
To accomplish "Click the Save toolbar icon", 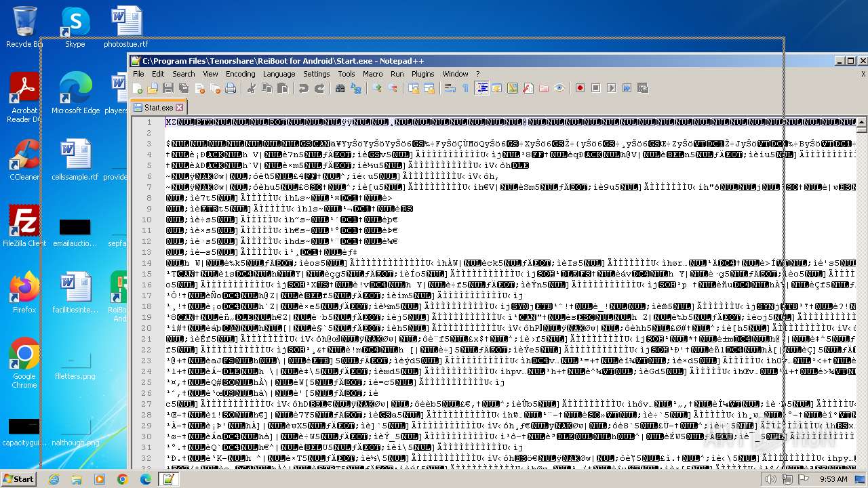I will pyautogui.click(x=167, y=88).
